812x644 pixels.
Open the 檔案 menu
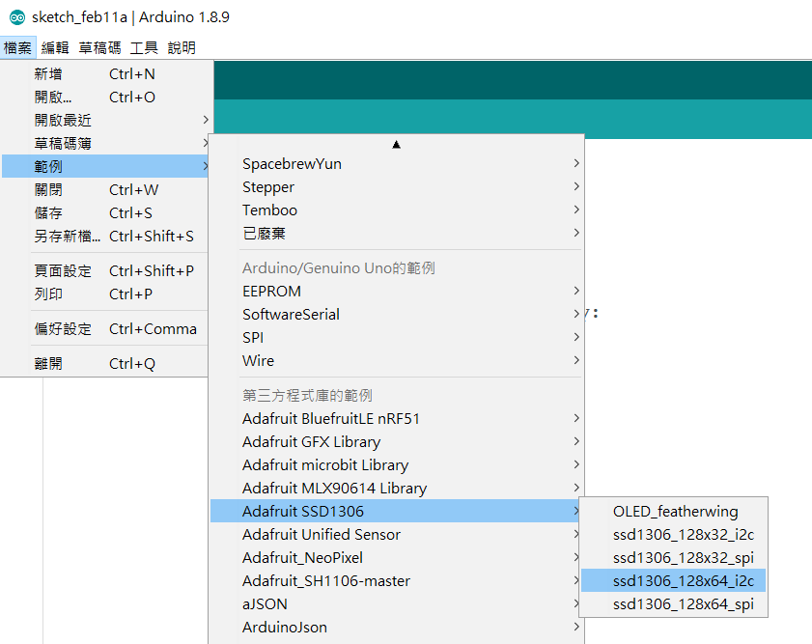click(x=17, y=48)
